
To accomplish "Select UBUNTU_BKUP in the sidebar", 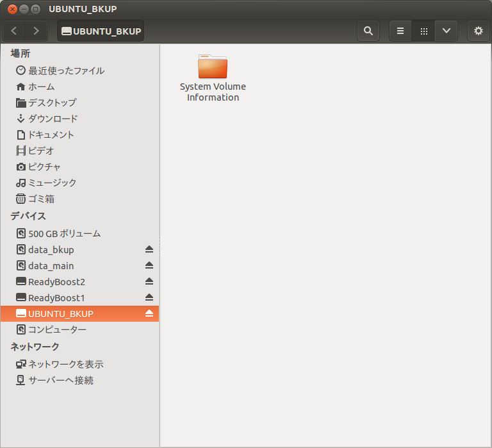I will (x=79, y=313).
